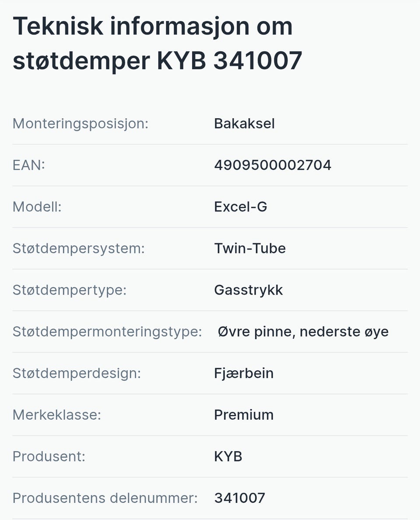
Task: Click the 'Støtdemperdesign:' label
Action: click(x=77, y=373)
